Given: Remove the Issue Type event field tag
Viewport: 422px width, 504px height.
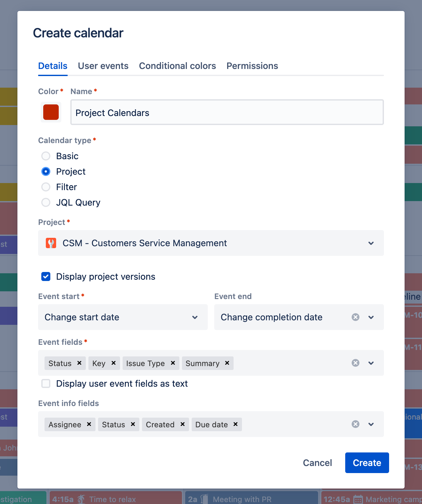Looking at the screenshot, I should (x=173, y=363).
